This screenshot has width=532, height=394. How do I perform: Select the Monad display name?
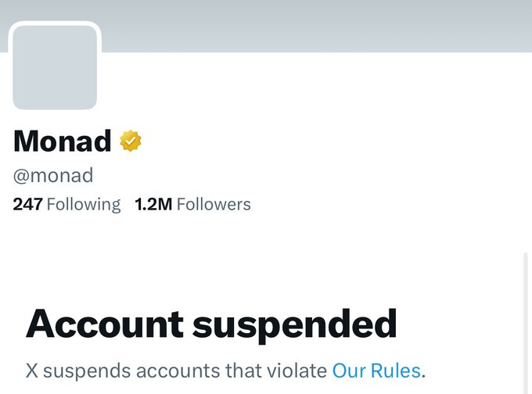coord(63,141)
